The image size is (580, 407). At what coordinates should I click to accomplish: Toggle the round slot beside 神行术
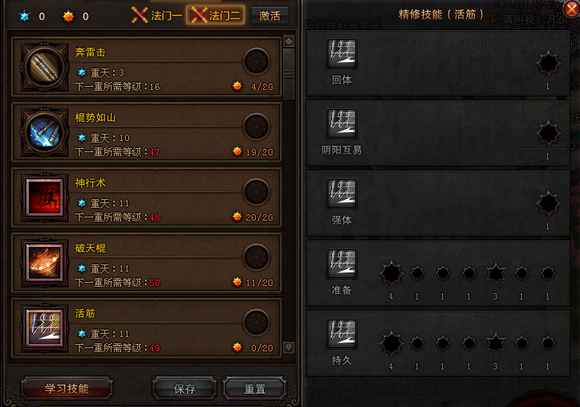tap(256, 192)
